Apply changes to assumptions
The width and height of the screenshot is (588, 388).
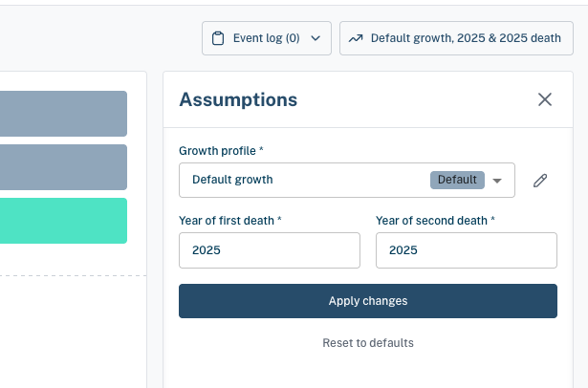(368, 301)
